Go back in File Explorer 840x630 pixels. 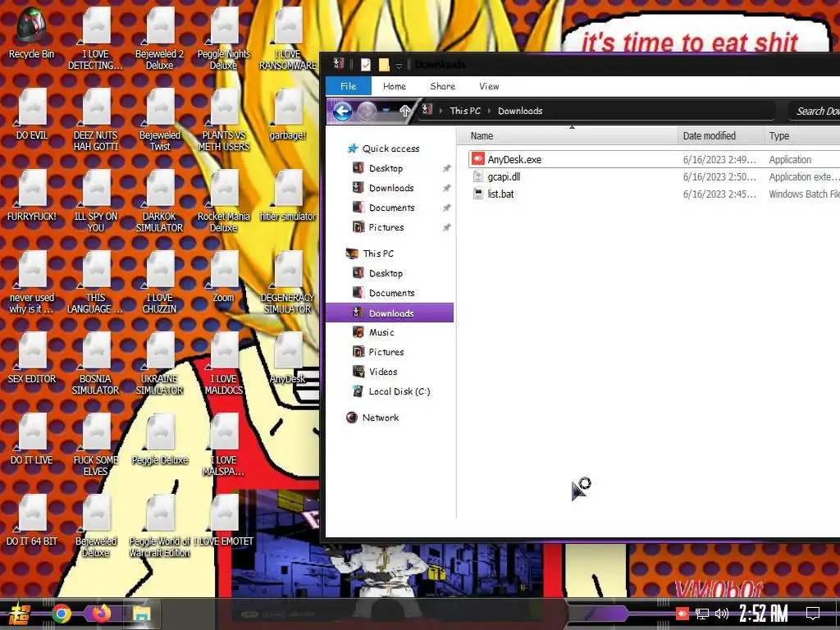click(343, 111)
